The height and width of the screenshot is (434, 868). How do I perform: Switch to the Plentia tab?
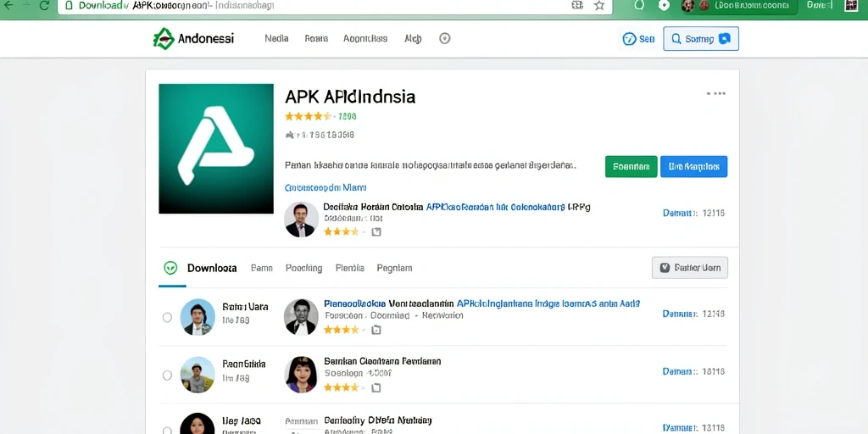click(350, 268)
